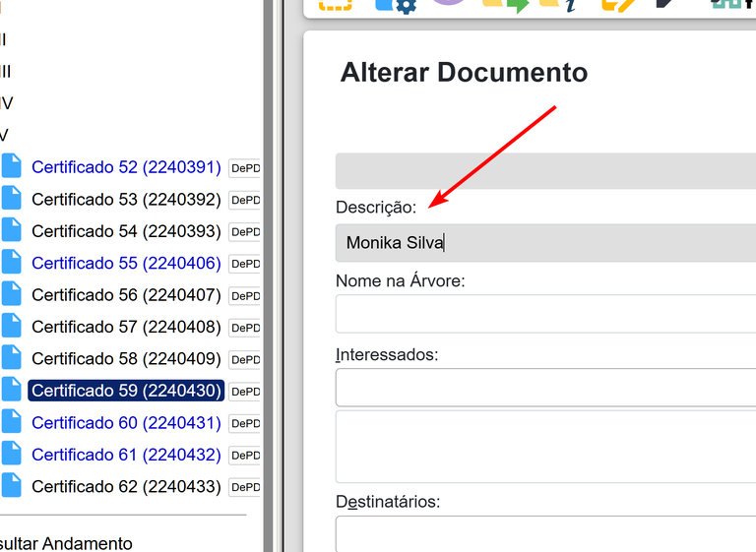
Task: Click the Descrição field containing Monika Silva
Action: coord(545,243)
